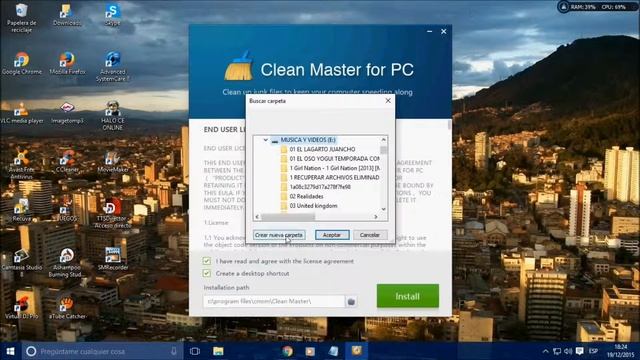The image size is (640, 360).
Task: Show hidden system tray icons
Action: 545,351
